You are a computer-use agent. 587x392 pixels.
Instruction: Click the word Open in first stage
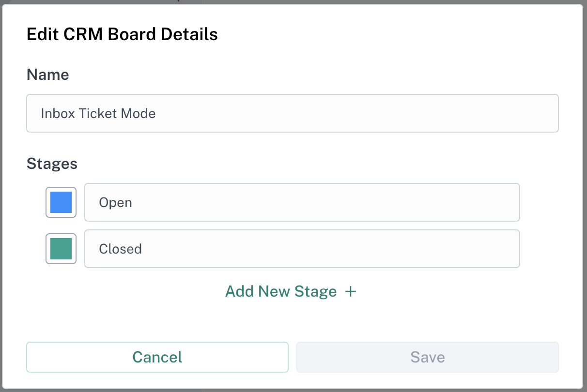tap(115, 202)
